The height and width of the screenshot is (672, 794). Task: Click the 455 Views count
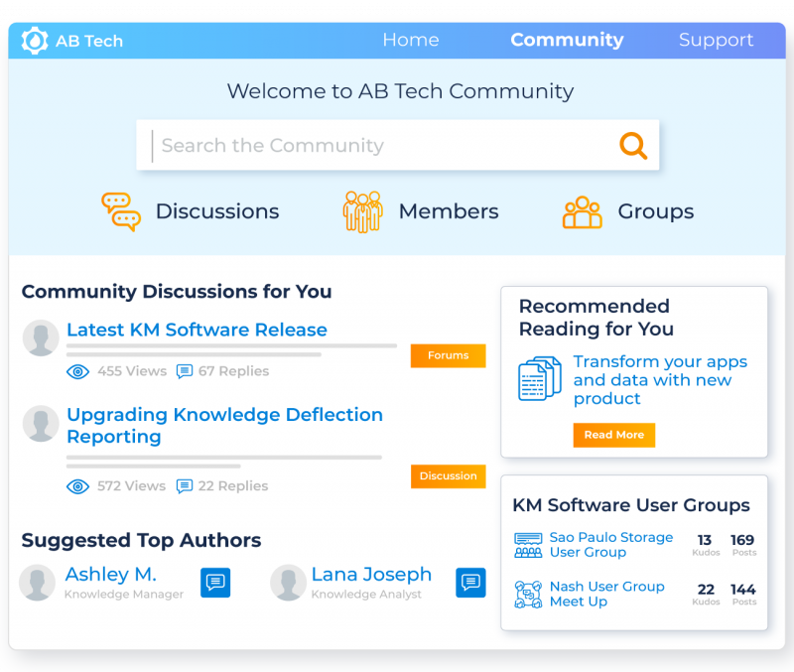132,371
